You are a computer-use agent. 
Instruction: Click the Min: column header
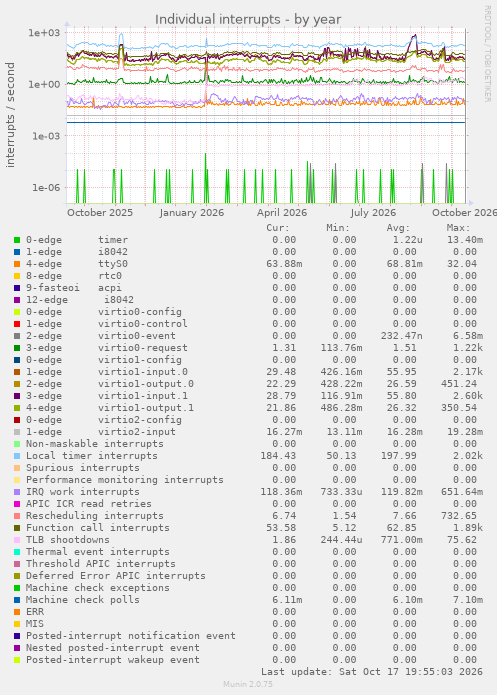click(338, 228)
